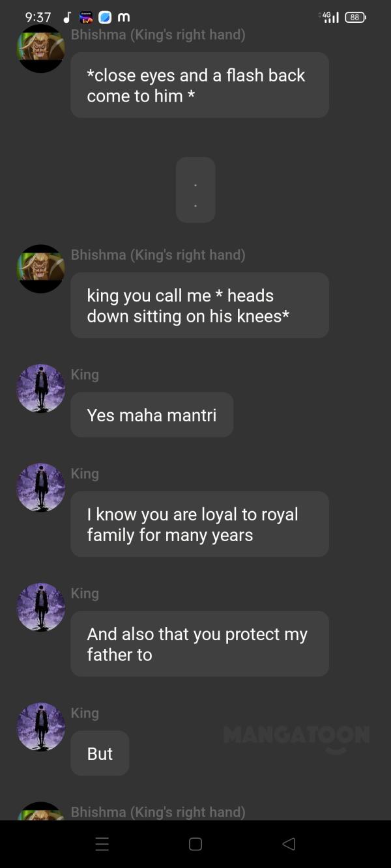Tap the music note status bar icon
The width and height of the screenshot is (391, 868).
66,18
